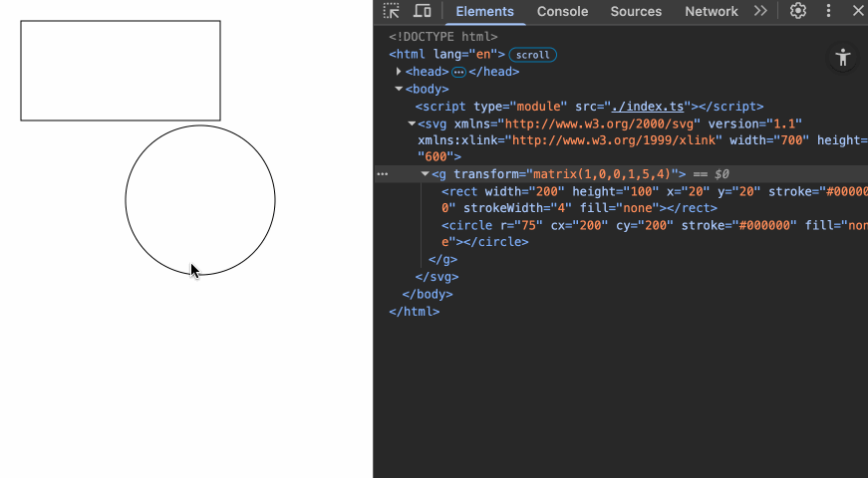Collapse the body element node
868x478 pixels.
coord(399,89)
